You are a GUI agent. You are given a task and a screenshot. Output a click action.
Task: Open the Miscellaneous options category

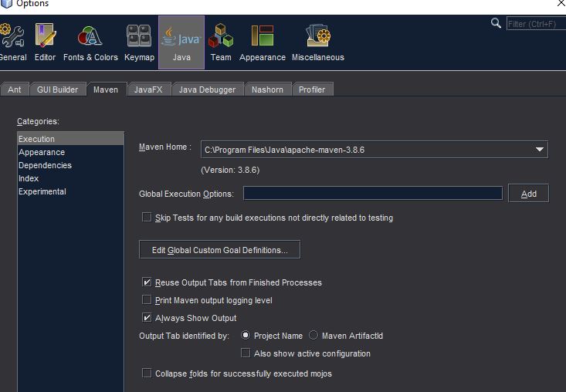[317, 42]
